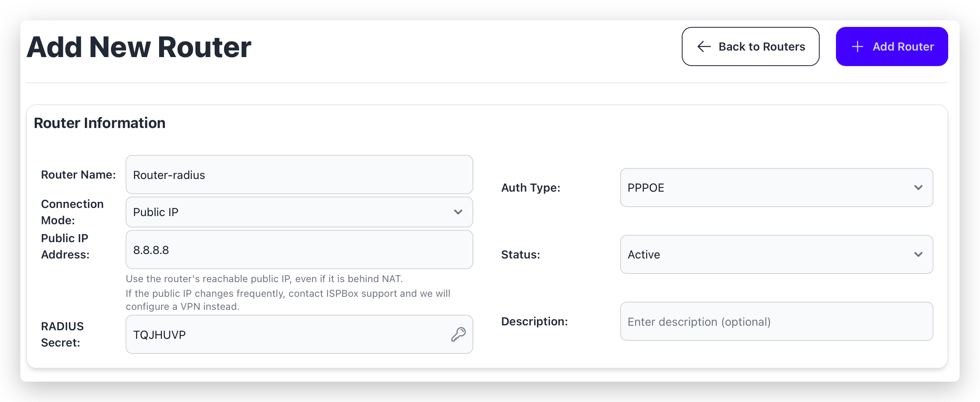Open the Status dropdown showing Active
The image size is (980, 402).
776,254
